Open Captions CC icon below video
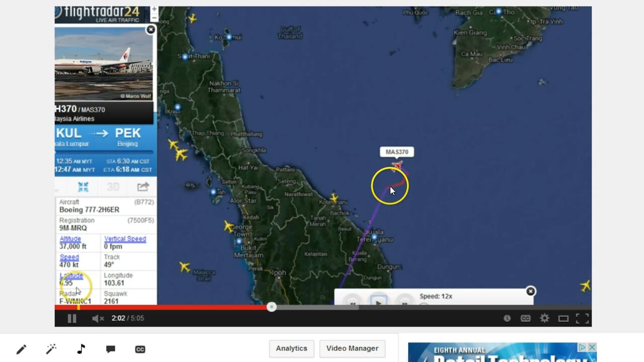 click(x=140, y=349)
